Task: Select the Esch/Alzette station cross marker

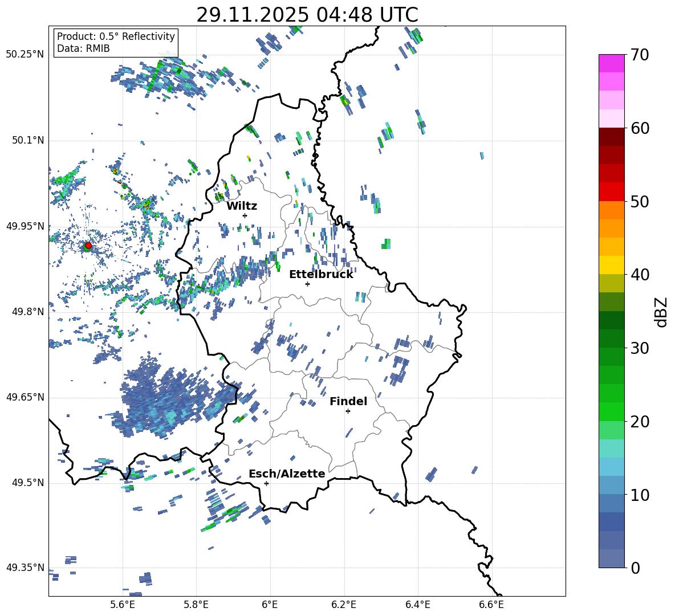Action: point(266,483)
